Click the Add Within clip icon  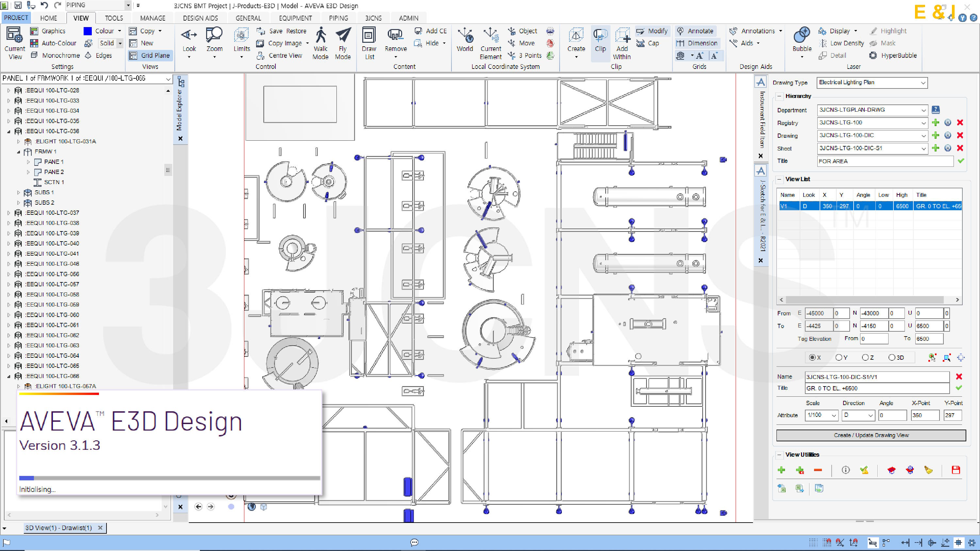(x=622, y=35)
